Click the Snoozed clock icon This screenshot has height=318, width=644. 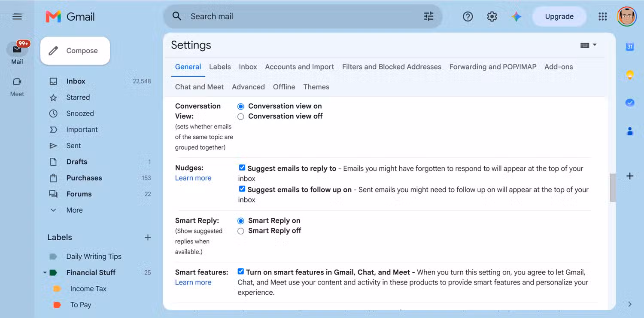(x=53, y=113)
